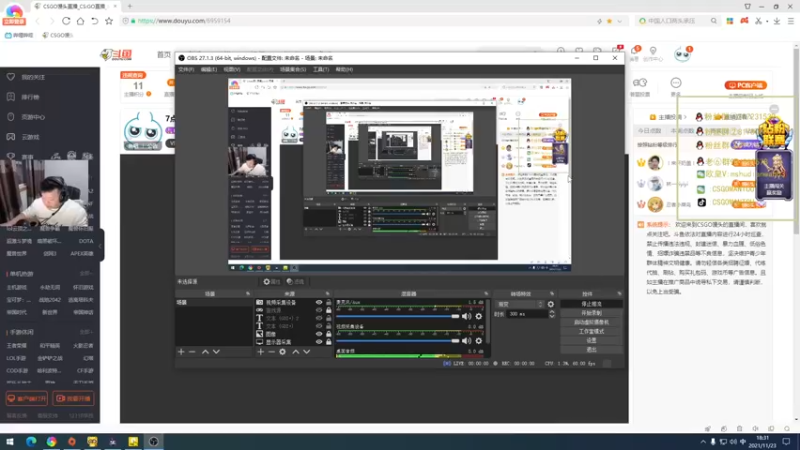Click the orange PC client button on Douyu
Viewport: 800px width, 450px height.
tap(745, 85)
